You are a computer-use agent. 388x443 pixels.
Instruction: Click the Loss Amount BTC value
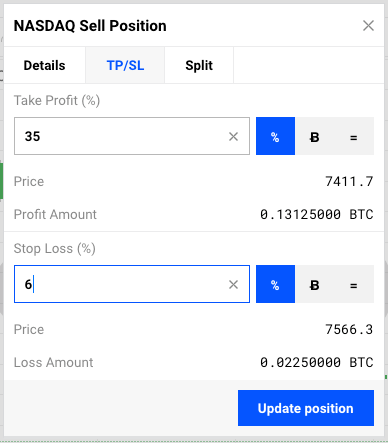[x=317, y=362]
